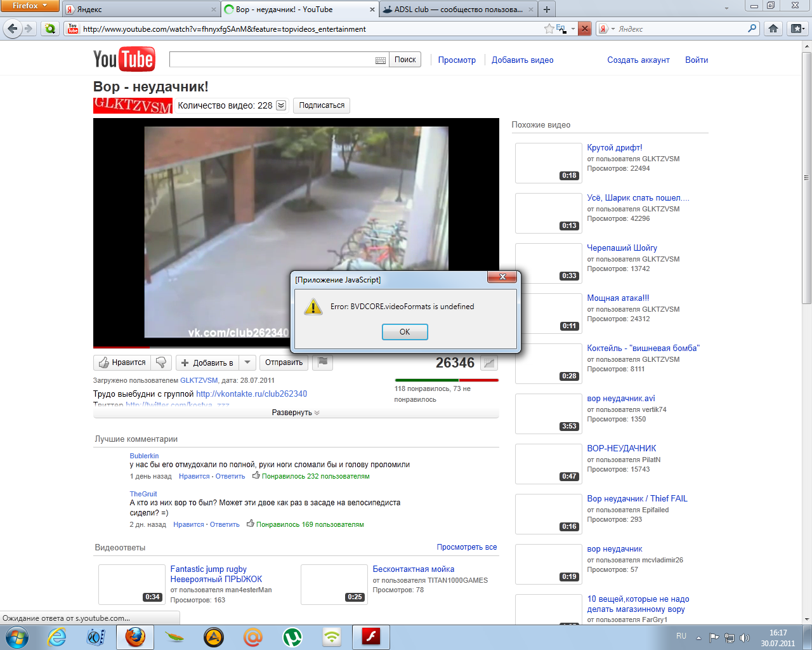Open Bublerkin commenter profile link
Image resolution: width=812 pixels, height=650 pixels.
tap(144, 456)
